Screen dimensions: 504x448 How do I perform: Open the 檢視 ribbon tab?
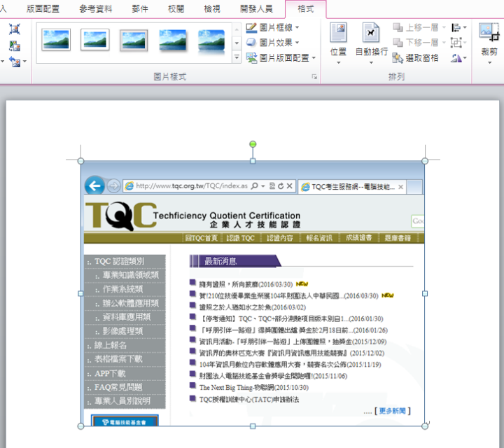click(212, 8)
